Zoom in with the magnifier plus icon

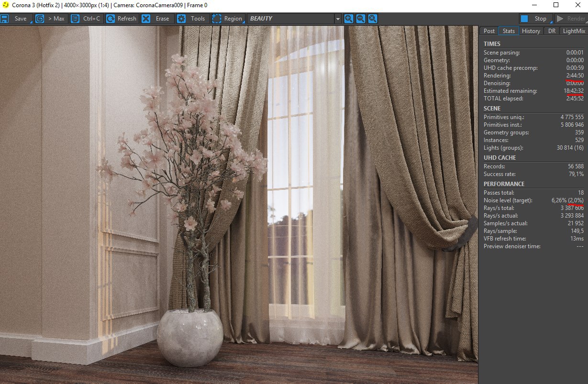point(348,19)
